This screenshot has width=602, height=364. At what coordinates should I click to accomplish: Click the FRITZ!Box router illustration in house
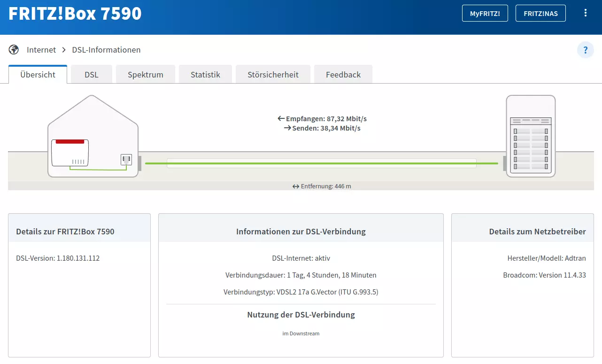[70, 153]
